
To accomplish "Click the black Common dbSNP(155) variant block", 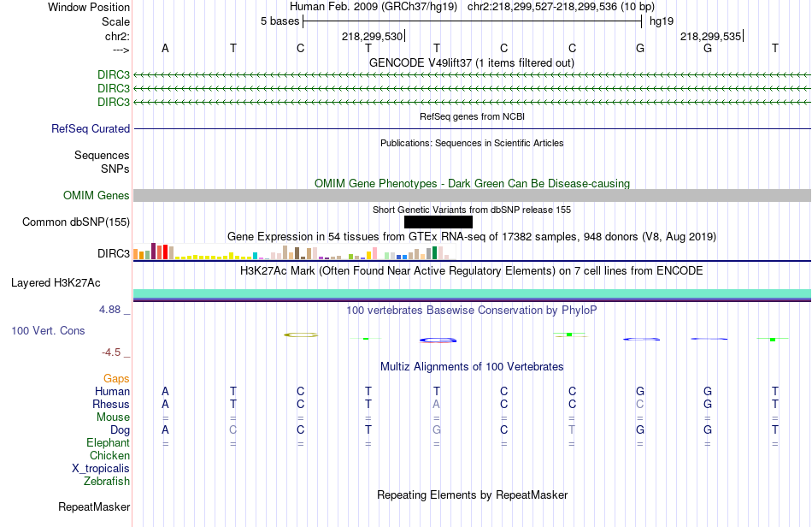I will (x=438, y=222).
